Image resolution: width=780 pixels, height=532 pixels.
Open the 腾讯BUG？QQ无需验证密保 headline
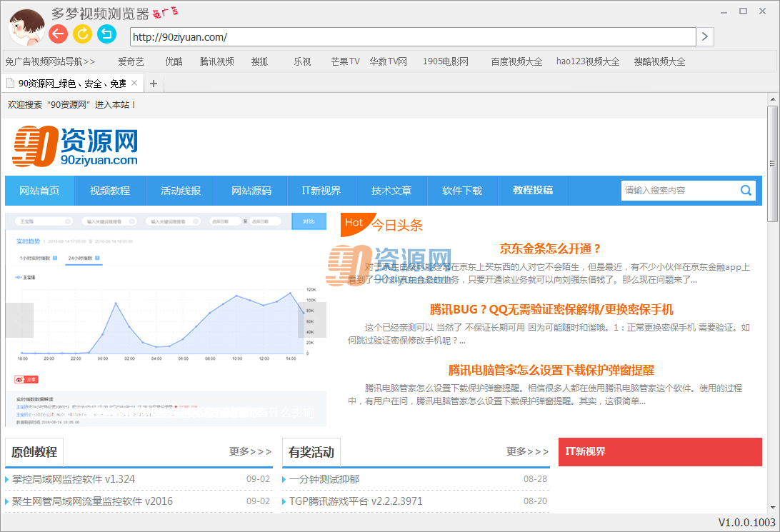click(551, 309)
